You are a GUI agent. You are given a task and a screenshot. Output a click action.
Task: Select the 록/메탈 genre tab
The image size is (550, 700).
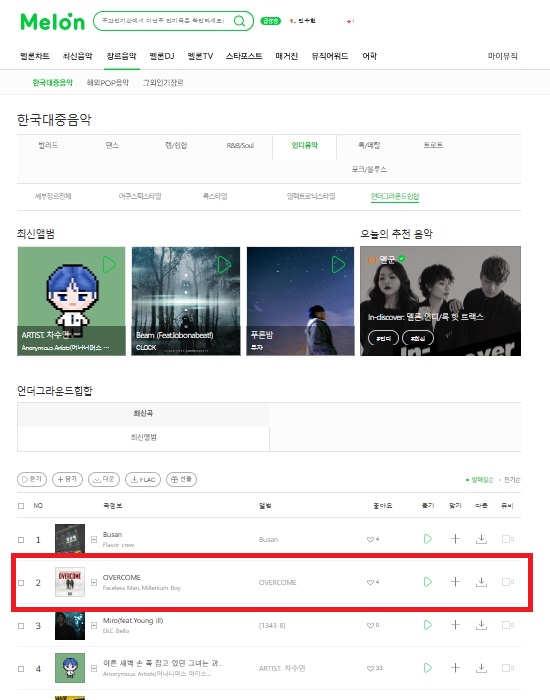[x=369, y=146]
